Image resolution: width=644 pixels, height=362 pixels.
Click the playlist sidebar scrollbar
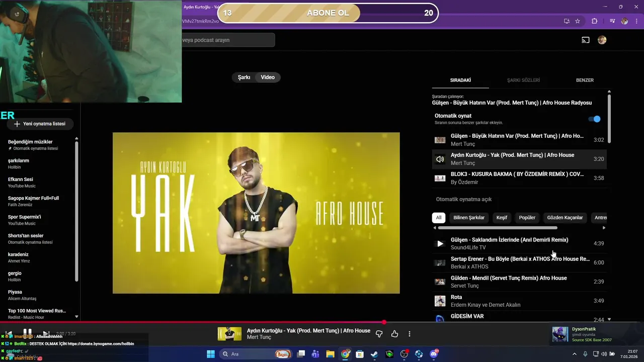point(76,211)
